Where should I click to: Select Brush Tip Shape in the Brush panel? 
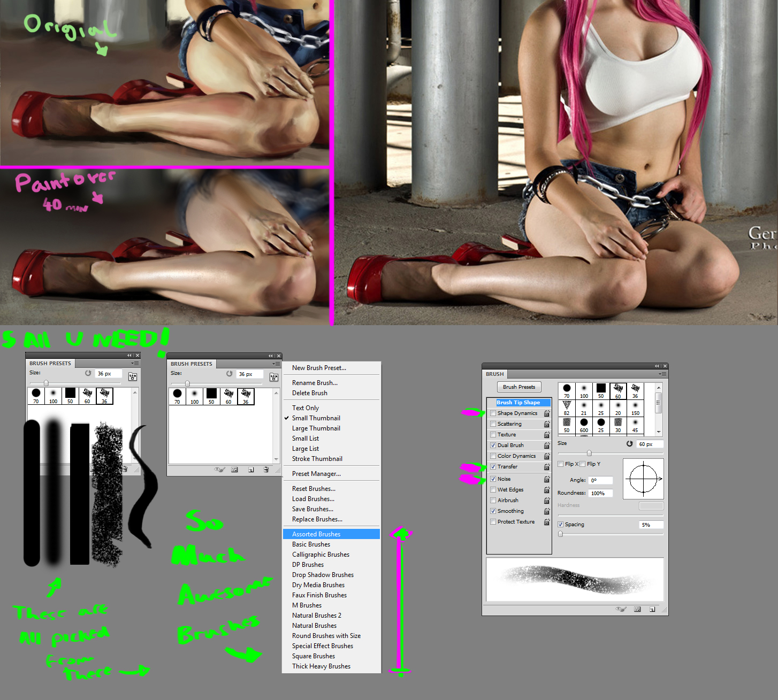tap(518, 403)
